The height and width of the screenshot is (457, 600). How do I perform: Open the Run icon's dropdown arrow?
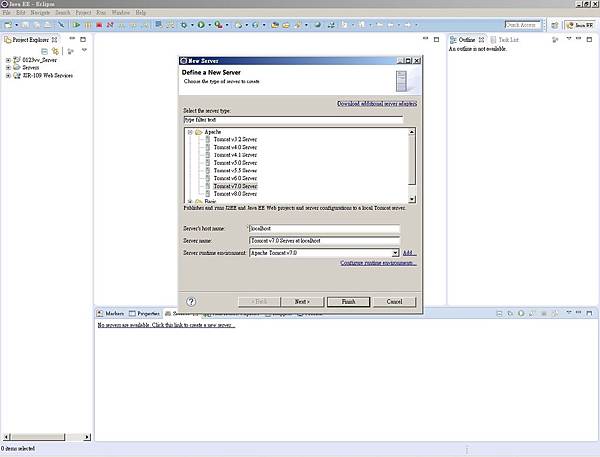(x=209, y=25)
